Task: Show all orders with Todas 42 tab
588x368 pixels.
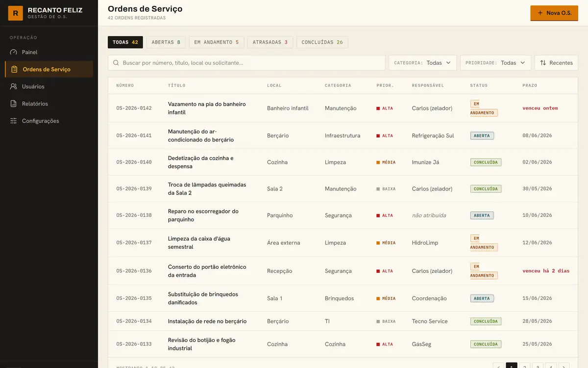Action: [125, 42]
